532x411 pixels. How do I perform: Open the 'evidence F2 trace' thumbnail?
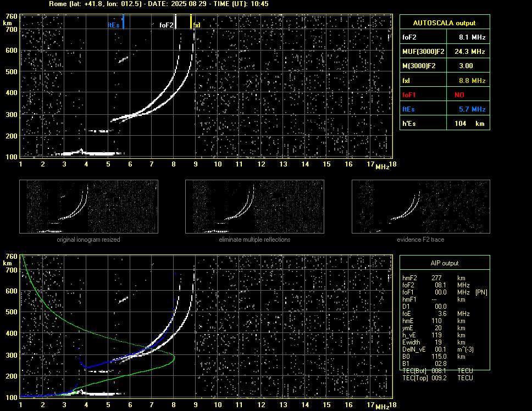[421, 207]
